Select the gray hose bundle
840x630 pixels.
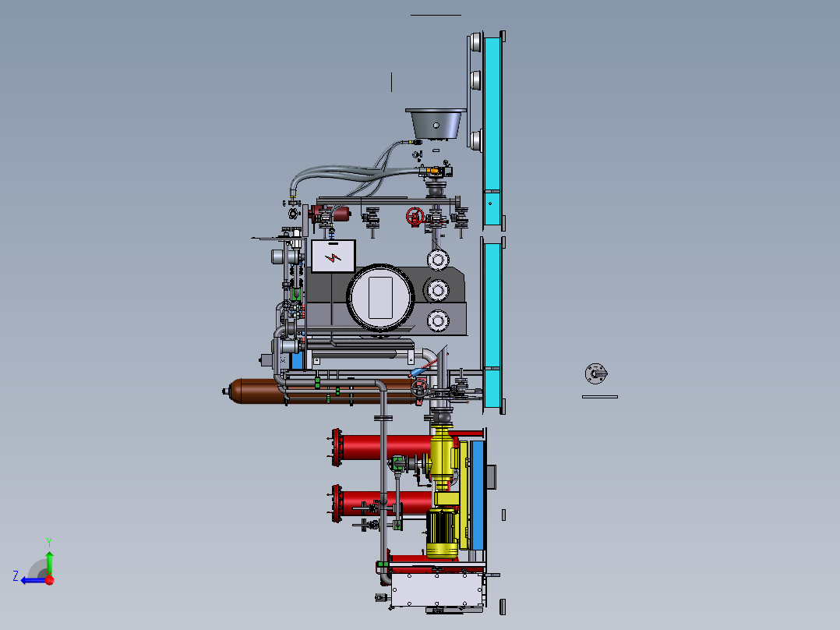point(354,174)
